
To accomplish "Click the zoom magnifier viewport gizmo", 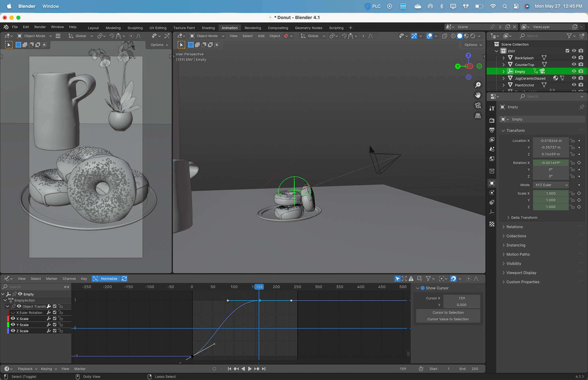I will coord(478,85).
